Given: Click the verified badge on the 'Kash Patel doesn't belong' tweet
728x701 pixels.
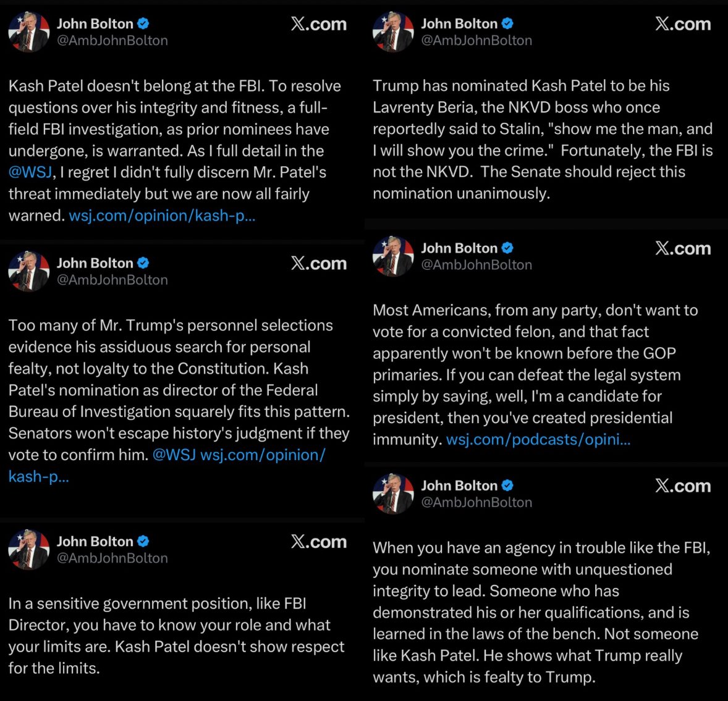Looking at the screenshot, I should tap(143, 24).
